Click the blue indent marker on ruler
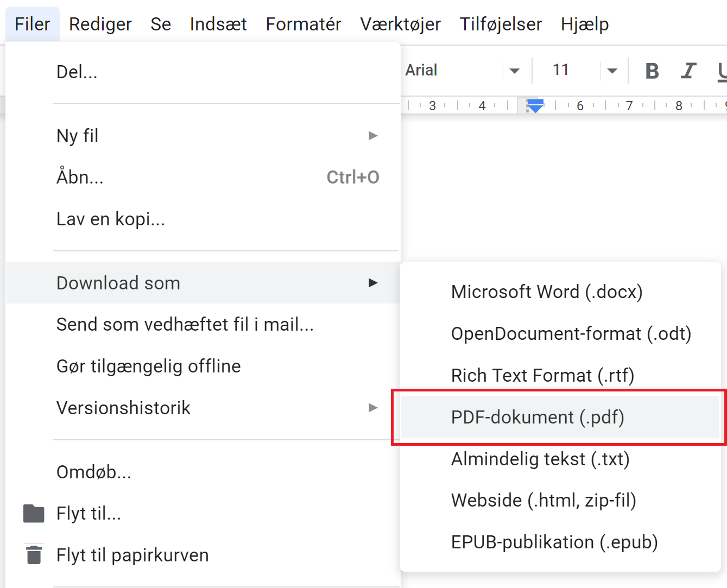This screenshot has width=727, height=588. 535,105
